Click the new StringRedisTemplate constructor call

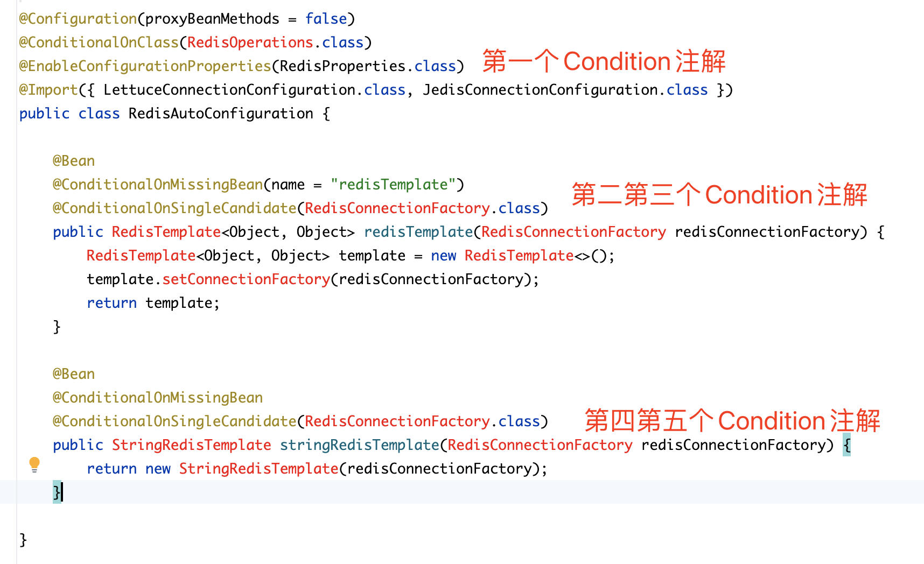tap(258, 468)
